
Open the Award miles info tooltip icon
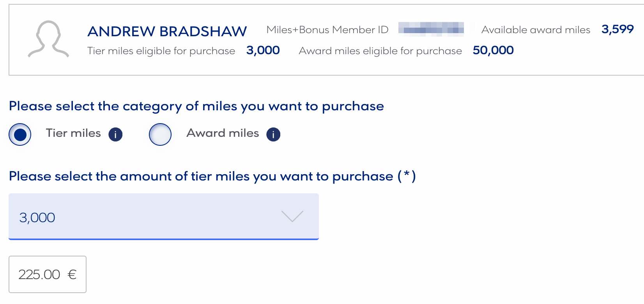pos(273,134)
